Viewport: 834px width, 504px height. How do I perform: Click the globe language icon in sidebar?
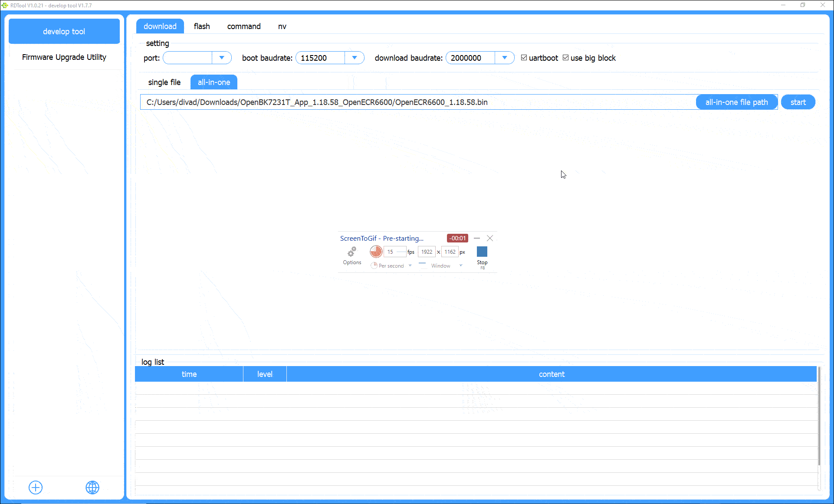click(x=92, y=488)
